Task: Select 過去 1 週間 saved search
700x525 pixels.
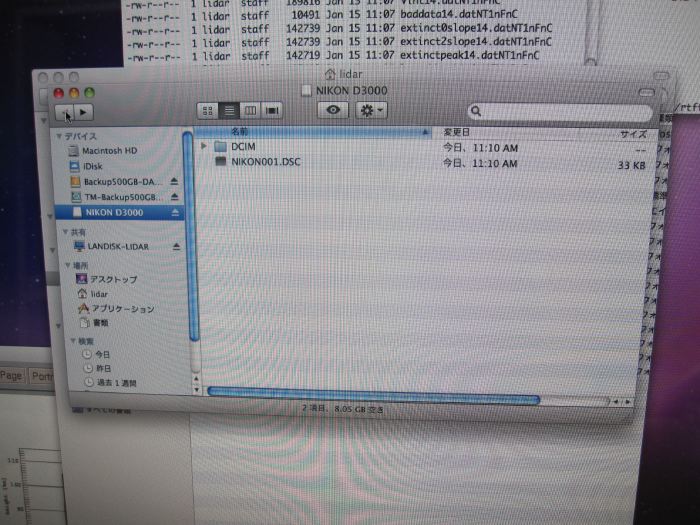Action: coord(111,383)
